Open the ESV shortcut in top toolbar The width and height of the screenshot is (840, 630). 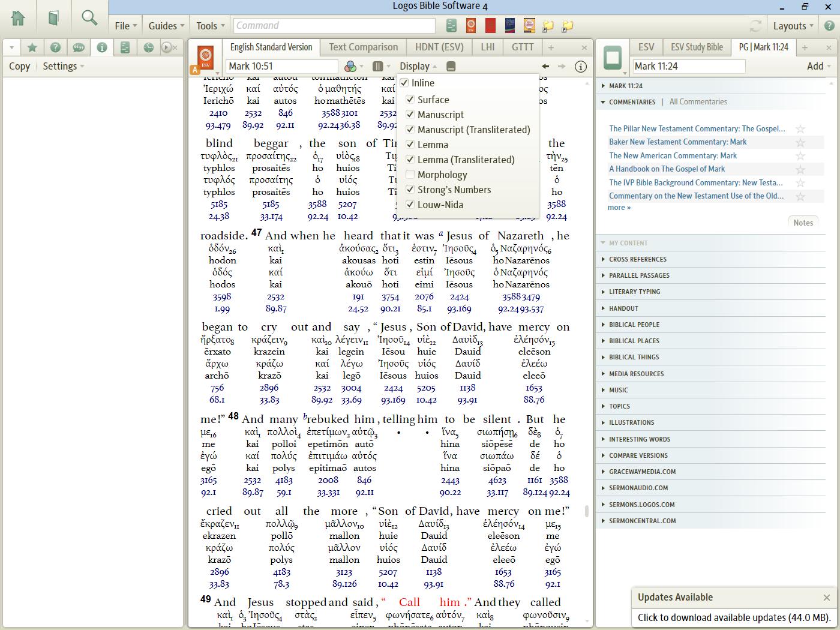(471, 25)
